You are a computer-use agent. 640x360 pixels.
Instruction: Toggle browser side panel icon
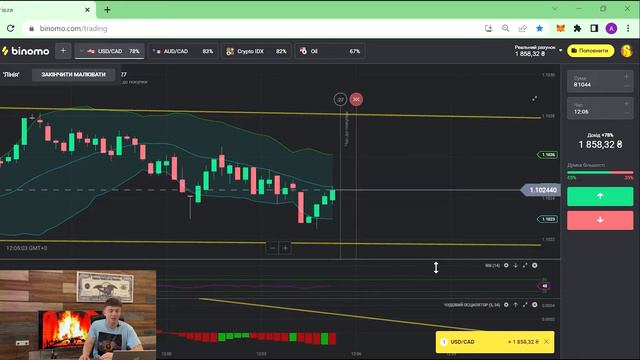click(594, 28)
